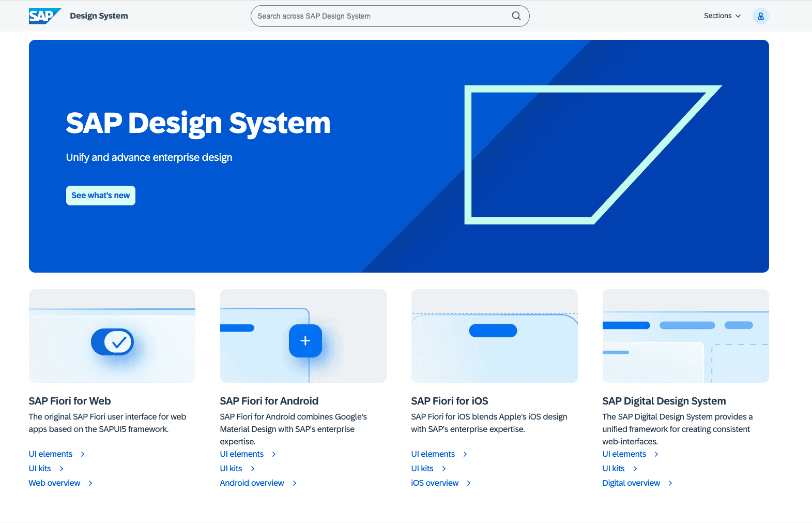Click the Design System title link

coord(99,16)
